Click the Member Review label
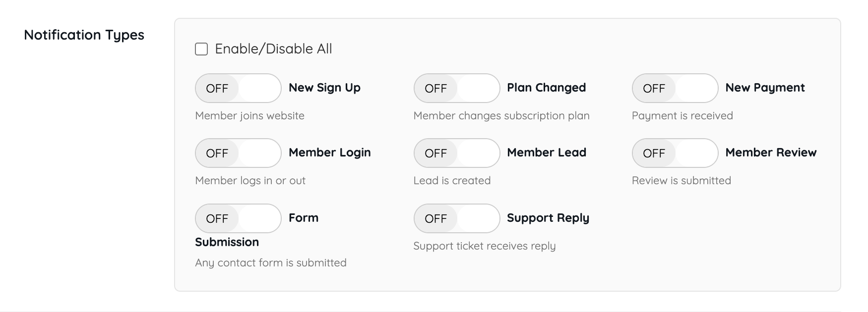The width and height of the screenshot is (868, 312). (x=771, y=153)
